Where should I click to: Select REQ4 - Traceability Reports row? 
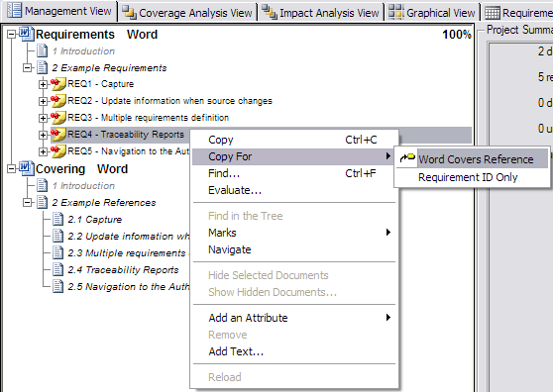coord(126,135)
